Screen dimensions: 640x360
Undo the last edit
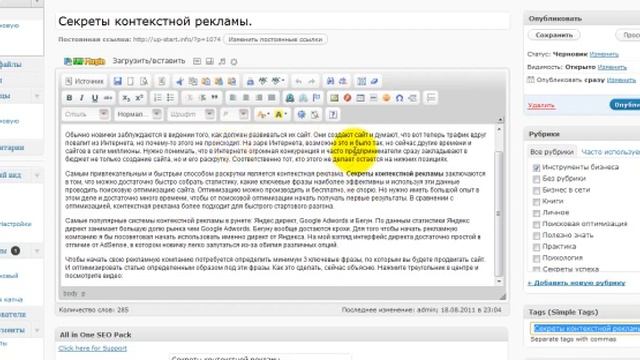pyautogui.click(x=298, y=81)
